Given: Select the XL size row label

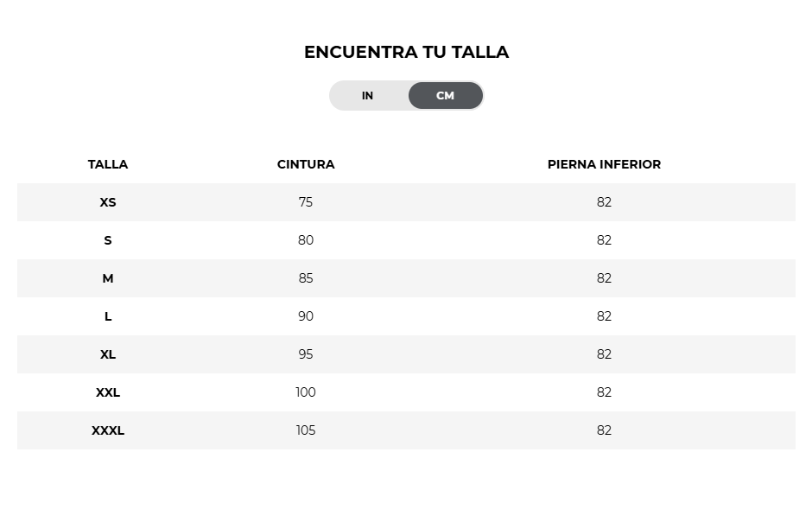Looking at the screenshot, I should (x=108, y=354).
